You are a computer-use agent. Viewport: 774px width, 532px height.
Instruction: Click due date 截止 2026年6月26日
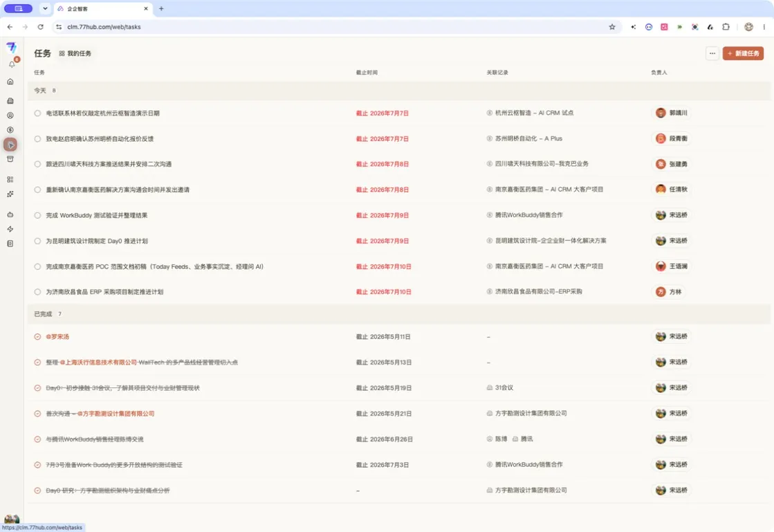pos(385,439)
